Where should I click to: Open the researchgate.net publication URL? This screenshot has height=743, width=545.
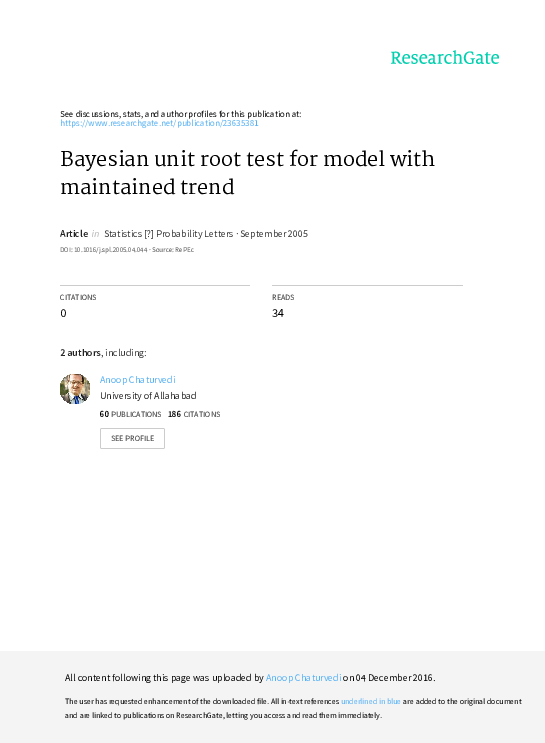[159, 123]
